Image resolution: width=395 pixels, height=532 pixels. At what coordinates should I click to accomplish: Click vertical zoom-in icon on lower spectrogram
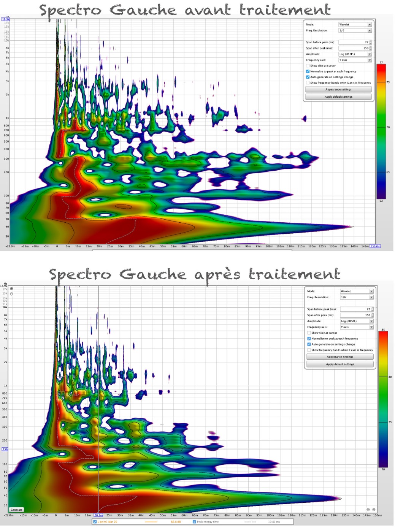[11, 289]
